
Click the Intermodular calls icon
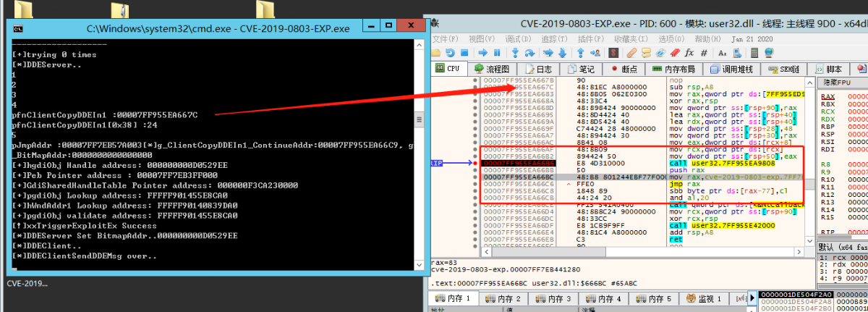coord(737,52)
